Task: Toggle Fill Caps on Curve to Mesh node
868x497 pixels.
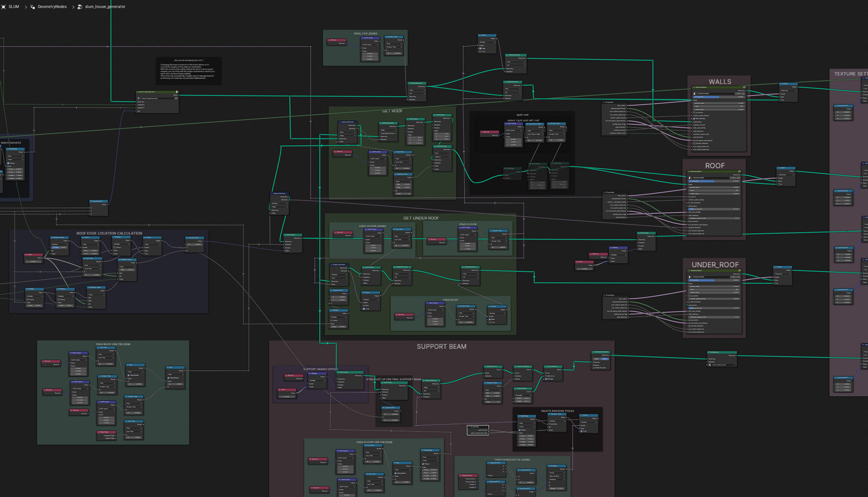Action: (546, 379)
